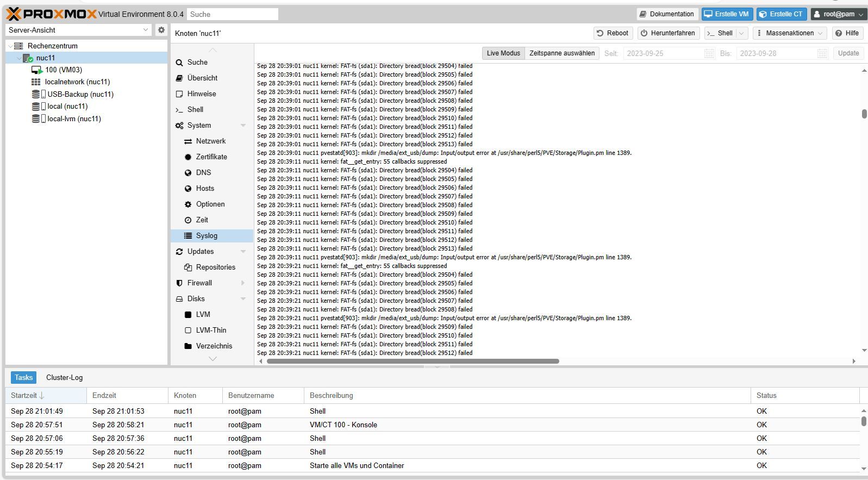Click the Update button
This screenshot has width=868, height=480.
point(848,53)
